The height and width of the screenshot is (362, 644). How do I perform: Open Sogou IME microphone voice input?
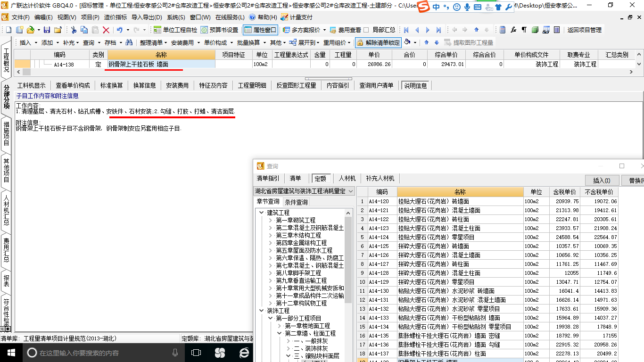tap(467, 7)
